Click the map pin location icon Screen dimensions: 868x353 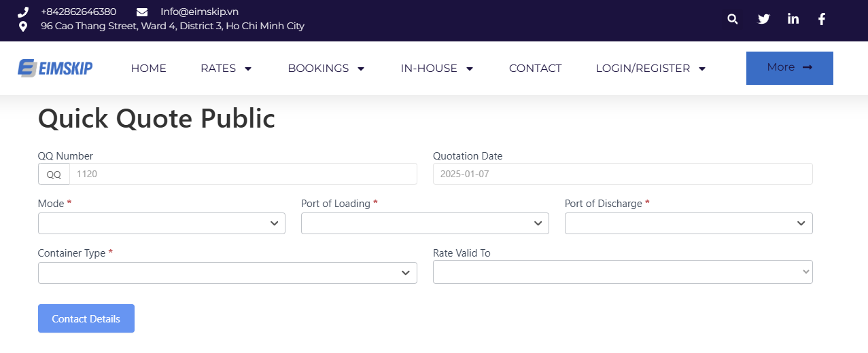click(x=23, y=26)
